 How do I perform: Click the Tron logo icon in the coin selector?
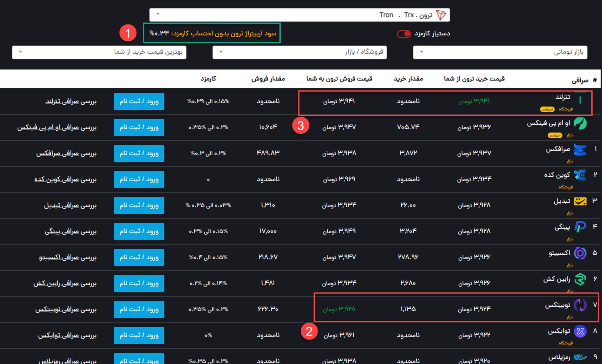tap(441, 15)
